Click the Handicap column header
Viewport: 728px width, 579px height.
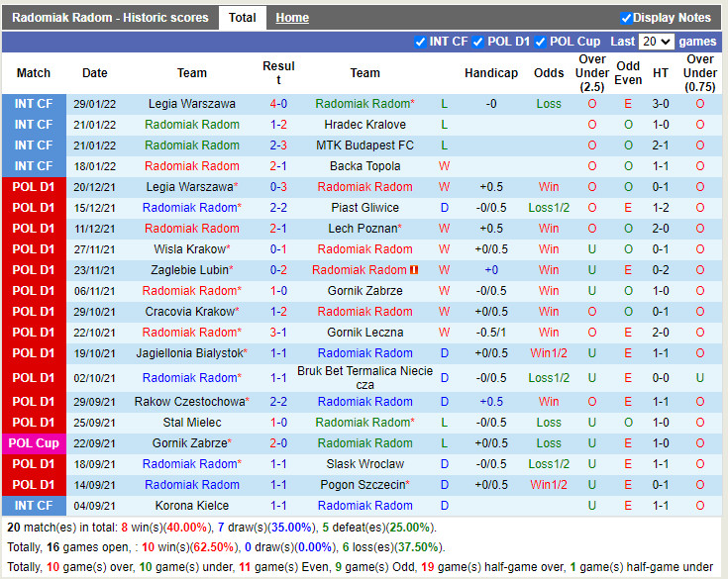click(x=491, y=73)
